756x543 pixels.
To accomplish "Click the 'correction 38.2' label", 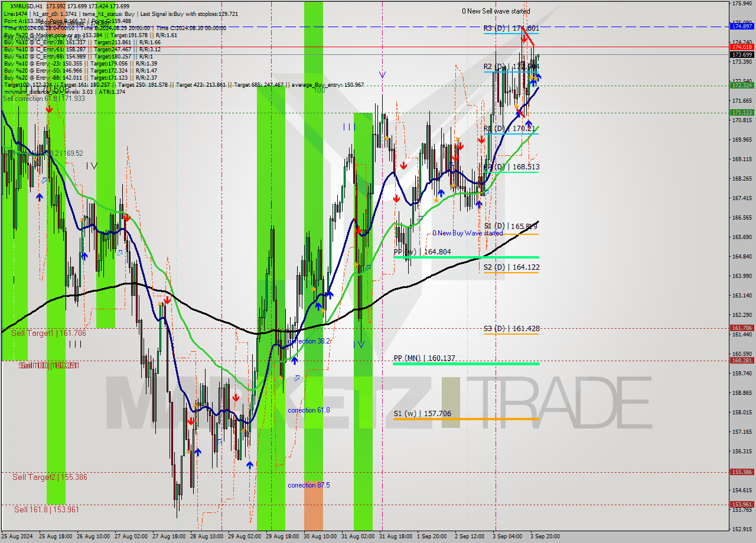I will coord(308,341).
